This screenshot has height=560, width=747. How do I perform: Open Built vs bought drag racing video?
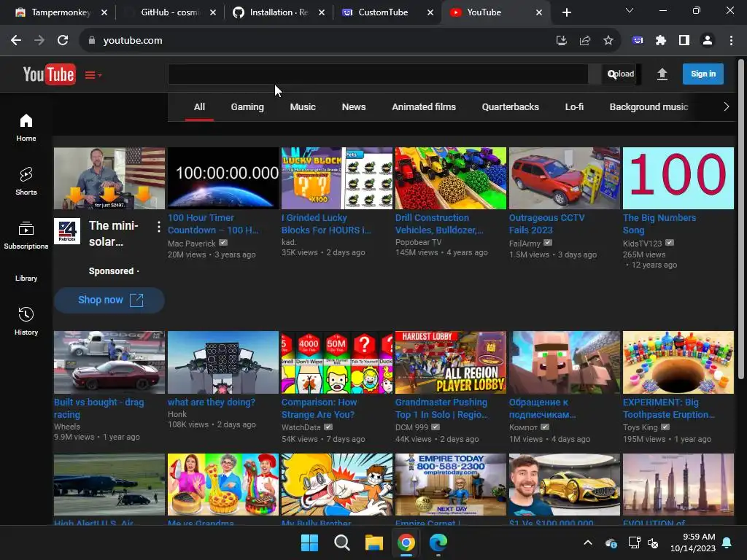pyautogui.click(x=109, y=362)
